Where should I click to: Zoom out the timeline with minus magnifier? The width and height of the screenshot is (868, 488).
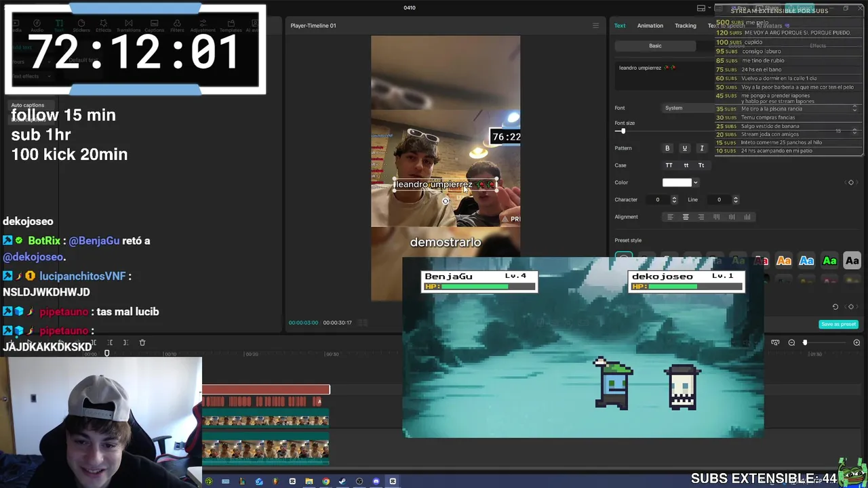791,343
